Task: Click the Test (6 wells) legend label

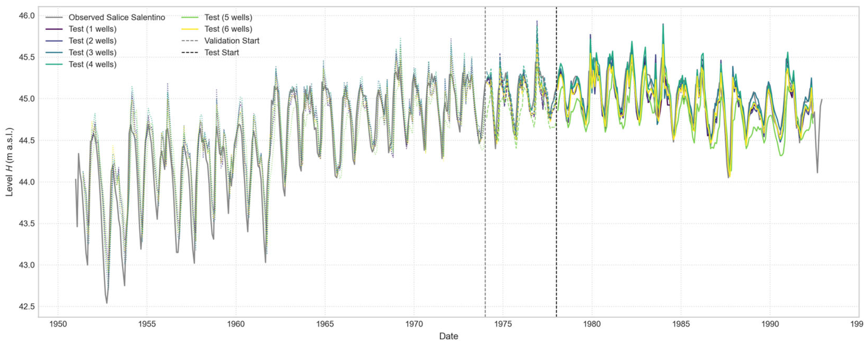Action: (x=228, y=29)
